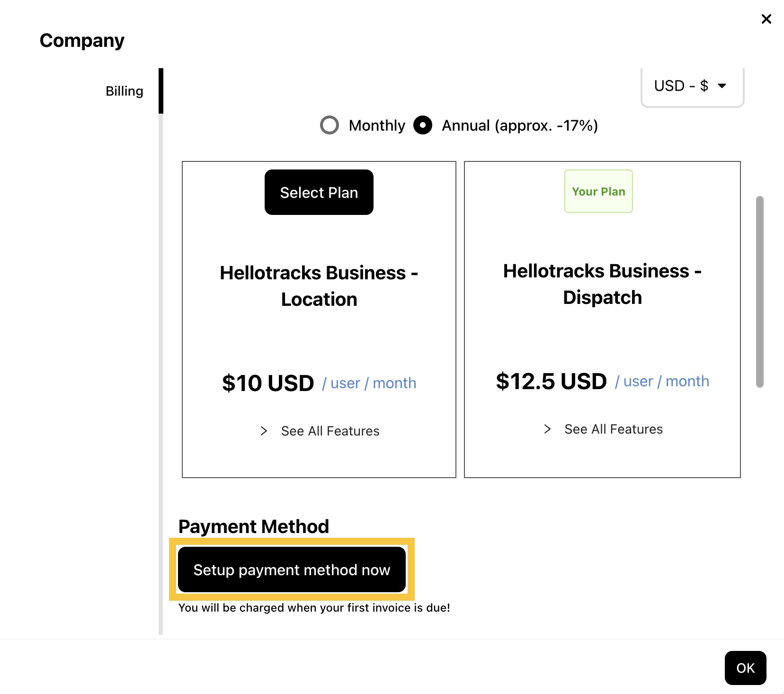Click the currency dropdown caret arrow
The width and height of the screenshot is (784, 694).
click(x=722, y=86)
